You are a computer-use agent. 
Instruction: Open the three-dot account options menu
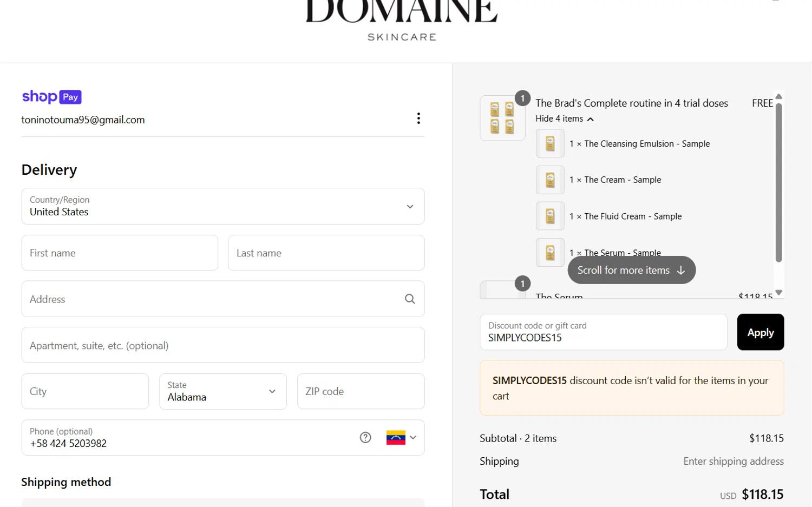click(418, 118)
